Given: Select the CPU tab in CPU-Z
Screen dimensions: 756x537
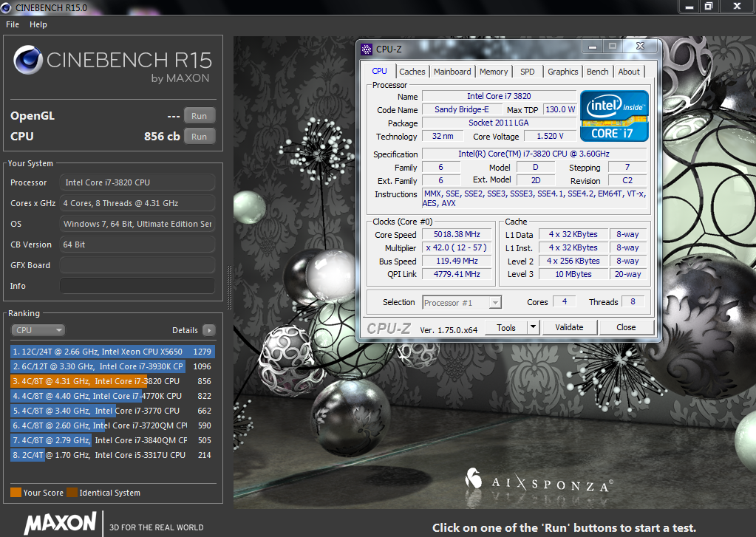Looking at the screenshot, I should (x=379, y=71).
